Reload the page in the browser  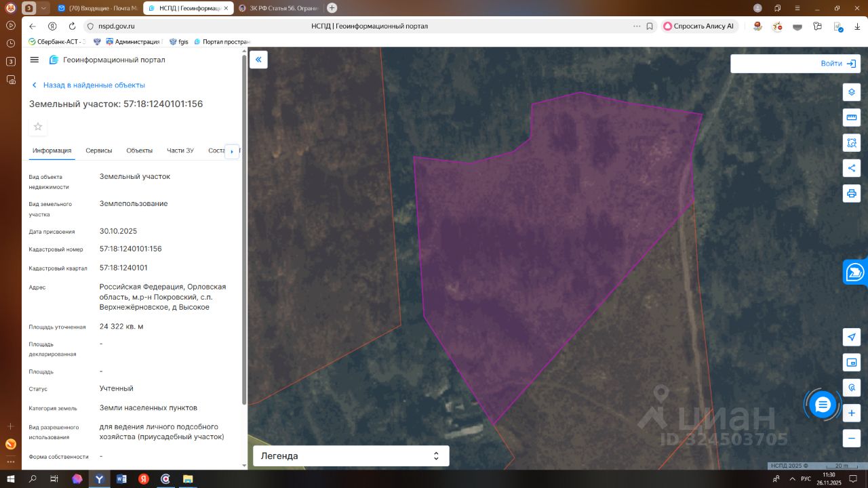(72, 26)
